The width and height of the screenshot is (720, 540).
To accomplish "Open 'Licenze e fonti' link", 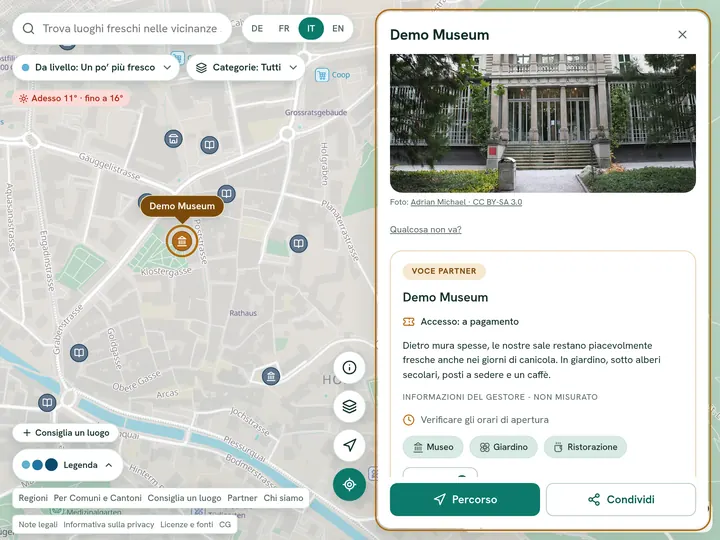I will point(186,524).
